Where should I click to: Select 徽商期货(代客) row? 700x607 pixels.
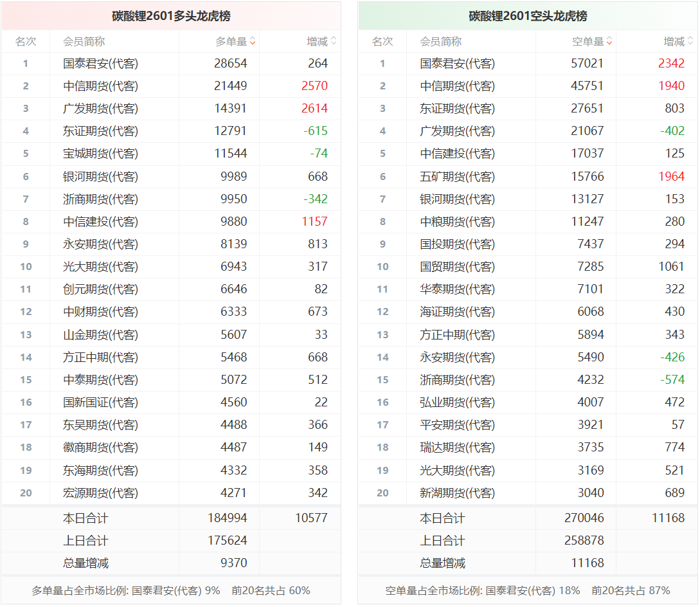pos(171,448)
